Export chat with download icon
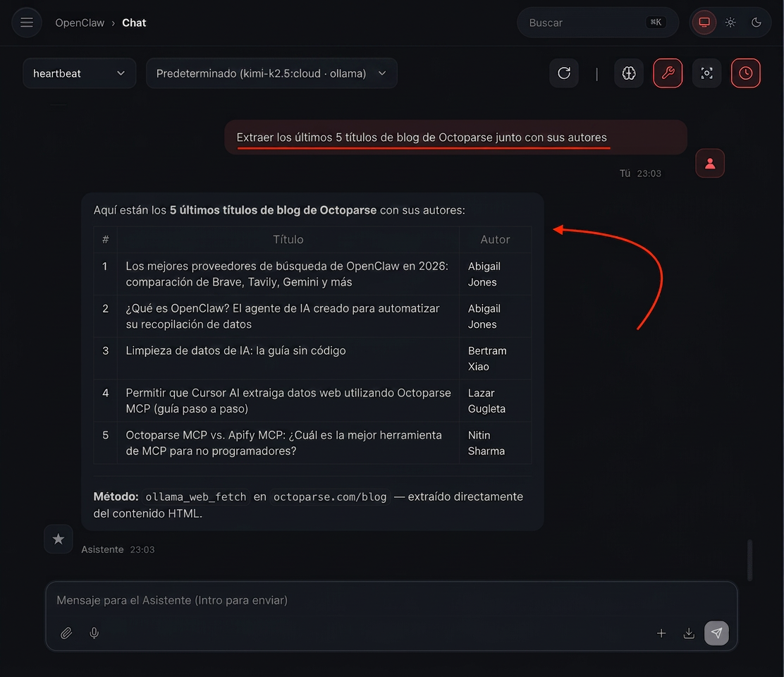784x677 pixels. pos(689,633)
